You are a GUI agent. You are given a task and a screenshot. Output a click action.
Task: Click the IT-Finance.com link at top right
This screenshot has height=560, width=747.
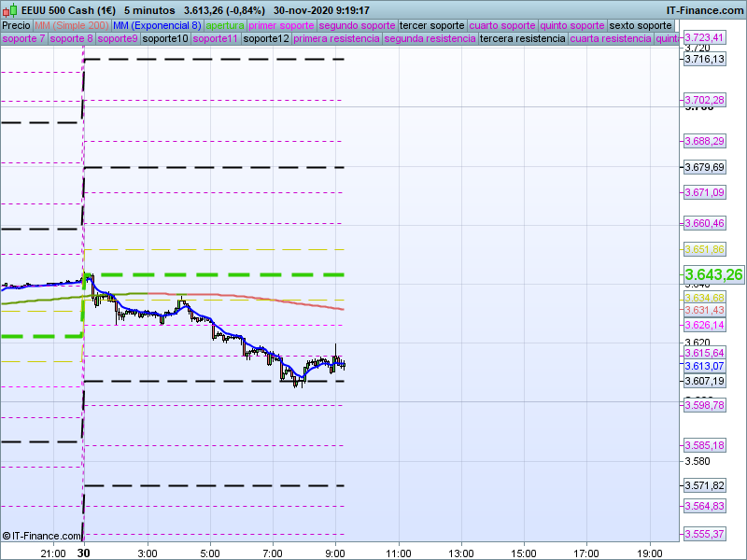705,10
